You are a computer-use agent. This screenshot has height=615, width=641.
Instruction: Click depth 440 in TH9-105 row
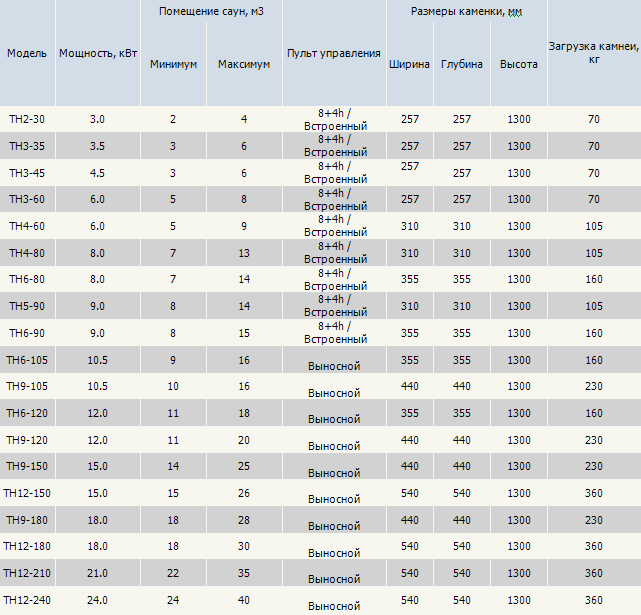tap(462, 386)
